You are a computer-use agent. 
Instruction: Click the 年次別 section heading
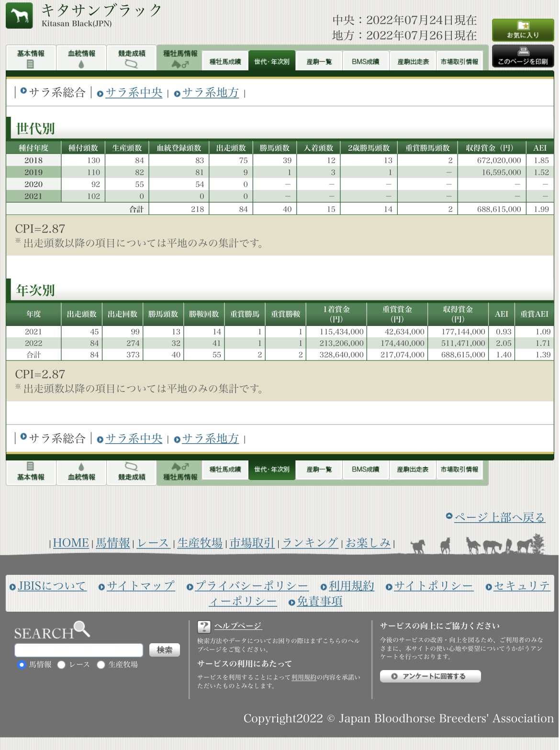coord(35,290)
